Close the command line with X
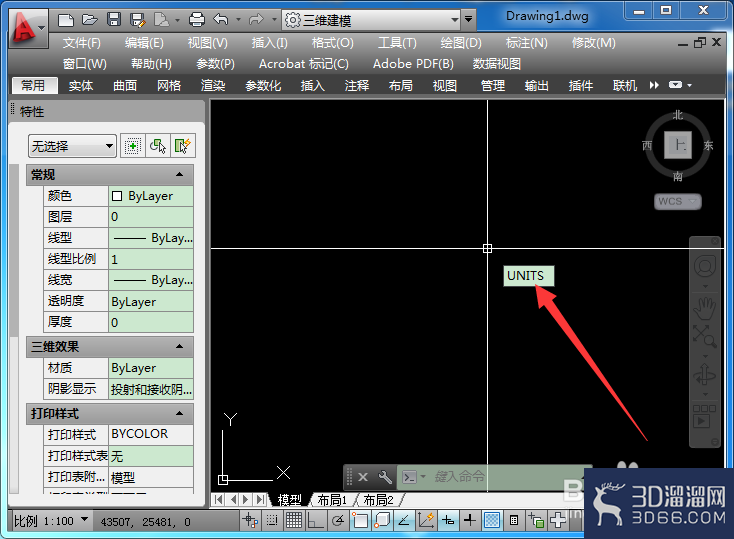This screenshot has height=539, width=734. (x=363, y=477)
